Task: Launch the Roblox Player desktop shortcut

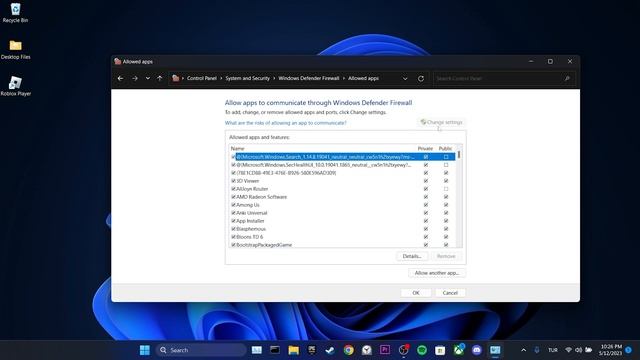Action: point(16,86)
